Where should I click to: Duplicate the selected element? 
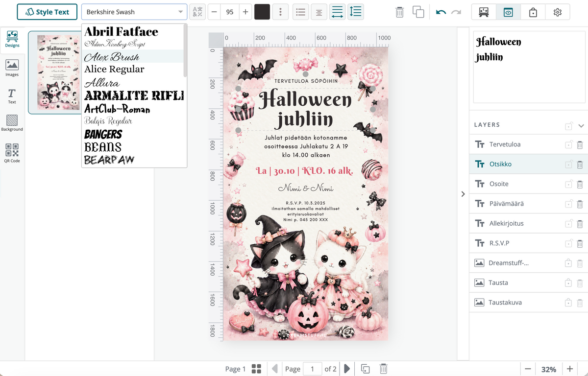418,12
